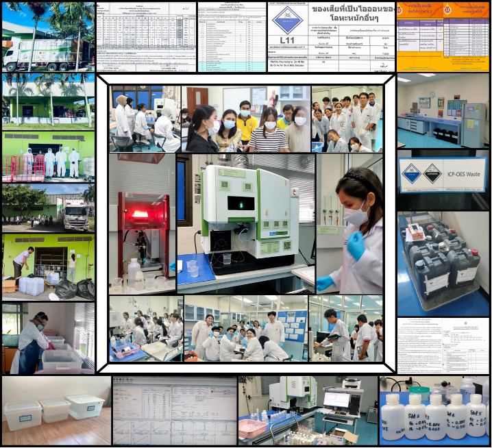Image resolution: width=492 pixels, height=448 pixels.
Task: Select the clear plastic storage boxes photo
Action: point(56,410)
